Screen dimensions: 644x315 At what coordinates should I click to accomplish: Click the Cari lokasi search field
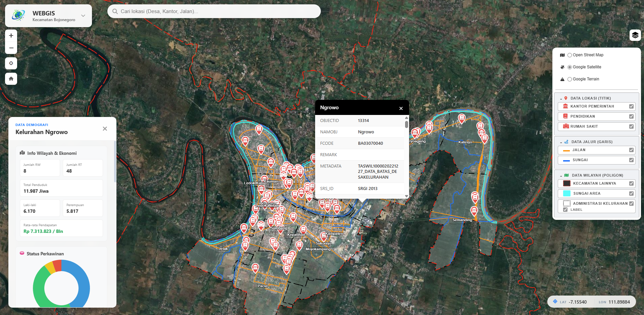click(x=214, y=11)
